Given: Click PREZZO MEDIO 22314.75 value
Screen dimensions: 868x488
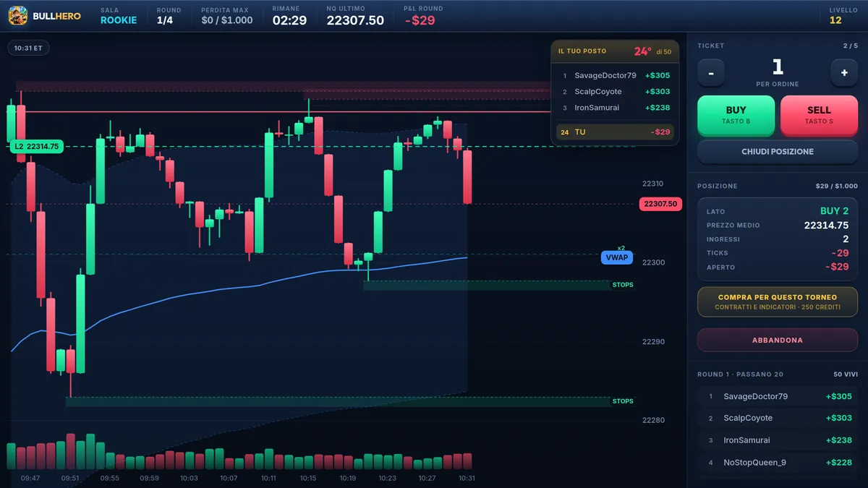Looking at the screenshot, I should (826, 226).
